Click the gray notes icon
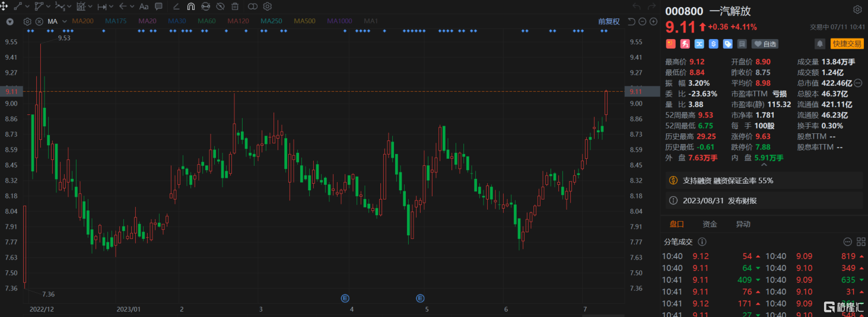The width and height of the screenshot is (868, 317). coord(742,44)
